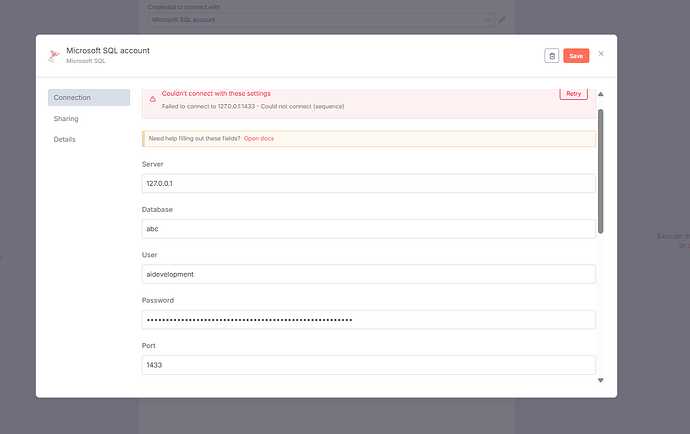
Task: Follow the 'Open docs' link
Action: pyautogui.click(x=259, y=138)
